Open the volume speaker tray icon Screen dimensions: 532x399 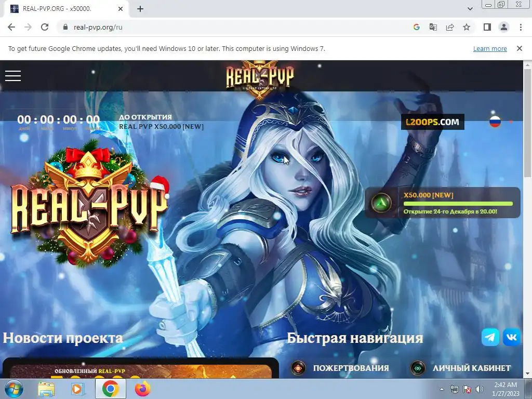pyautogui.click(x=480, y=390)
